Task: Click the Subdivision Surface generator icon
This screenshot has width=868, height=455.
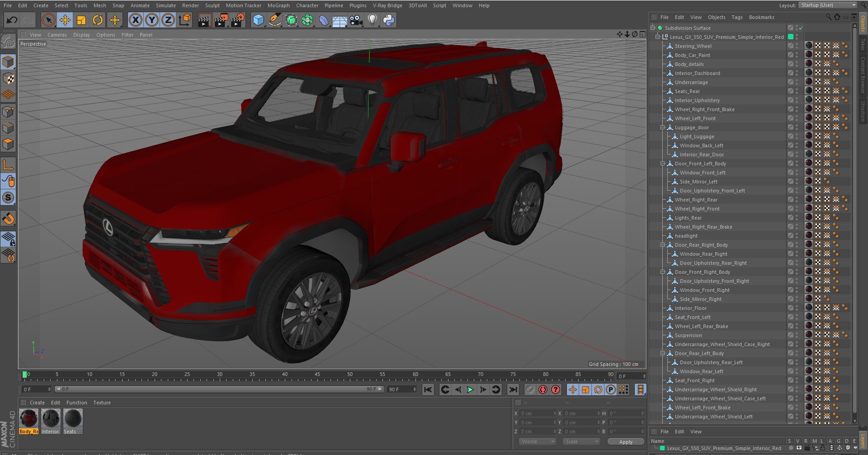Action: click(291, 20)
